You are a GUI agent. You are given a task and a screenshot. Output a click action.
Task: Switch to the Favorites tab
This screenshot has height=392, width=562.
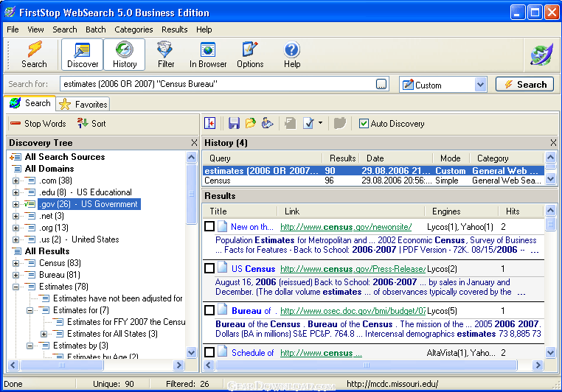click(83, 104)
